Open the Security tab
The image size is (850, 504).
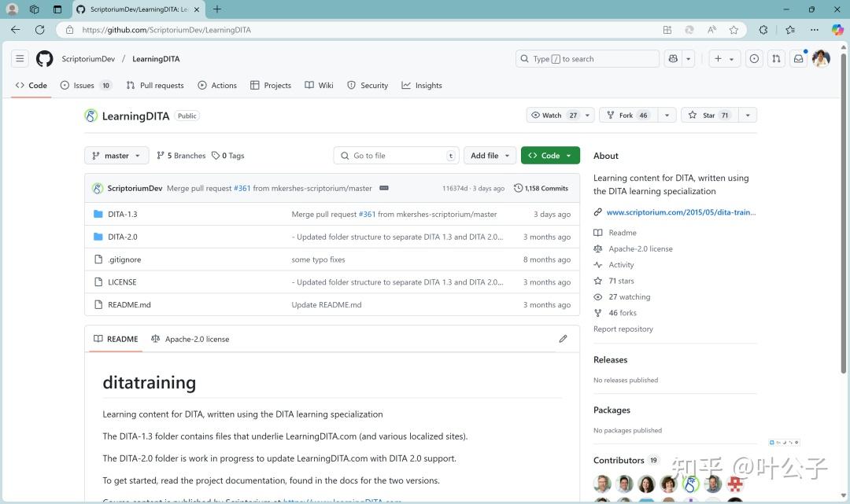(x=368, y=86)
